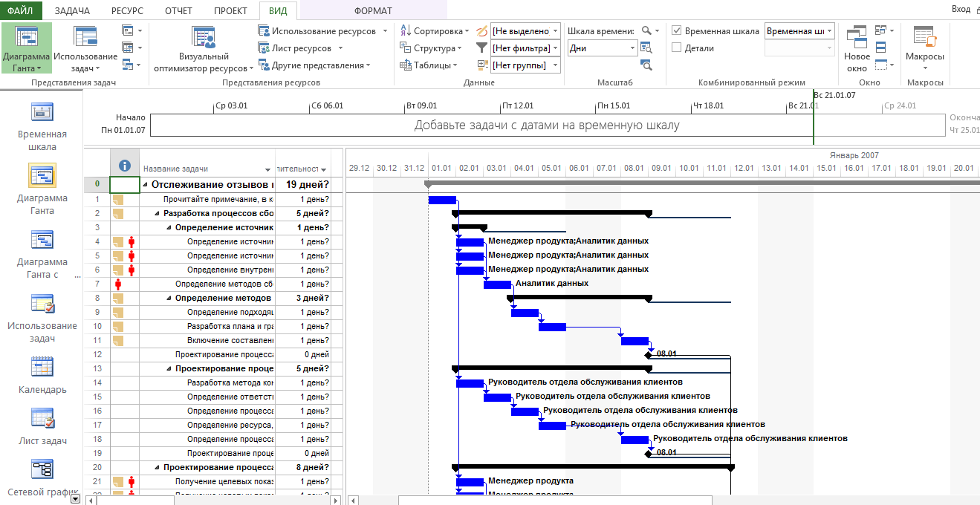Click the entire project zoom icon
The width and height of the screenshot is (980, 505).
(x=646, y=48)
